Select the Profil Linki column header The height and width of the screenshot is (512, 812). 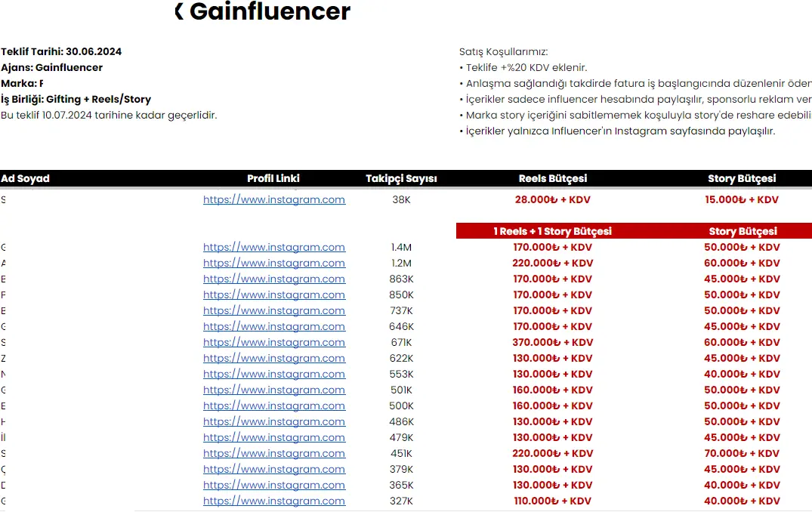(273, 179)
